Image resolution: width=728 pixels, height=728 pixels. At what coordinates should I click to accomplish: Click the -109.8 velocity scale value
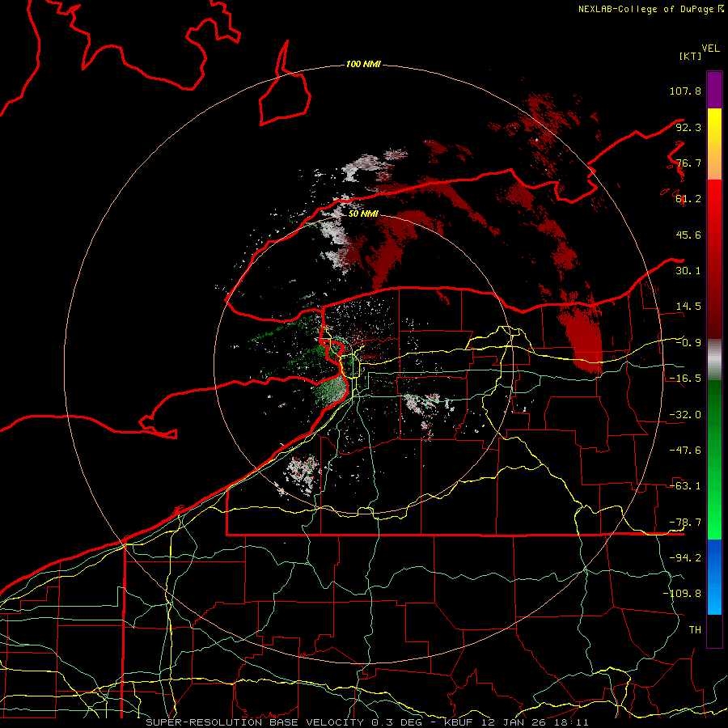point(683,594)
